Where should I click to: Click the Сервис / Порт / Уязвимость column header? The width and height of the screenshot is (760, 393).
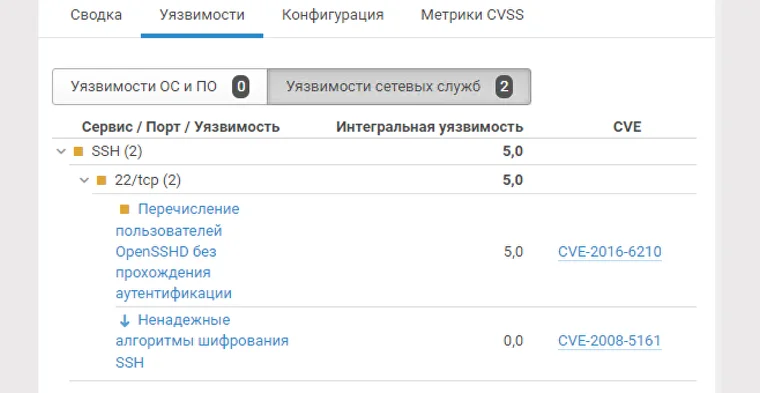click(181, 127)
